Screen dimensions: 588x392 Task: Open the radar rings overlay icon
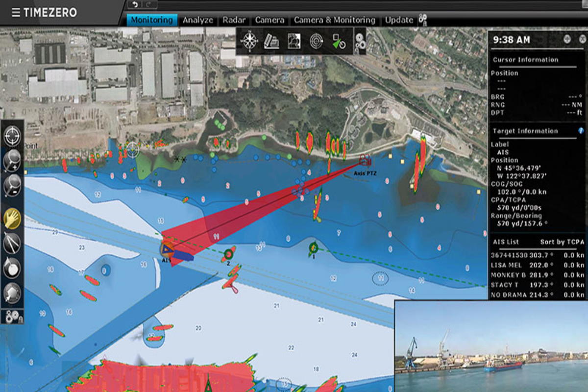point(316,41)
